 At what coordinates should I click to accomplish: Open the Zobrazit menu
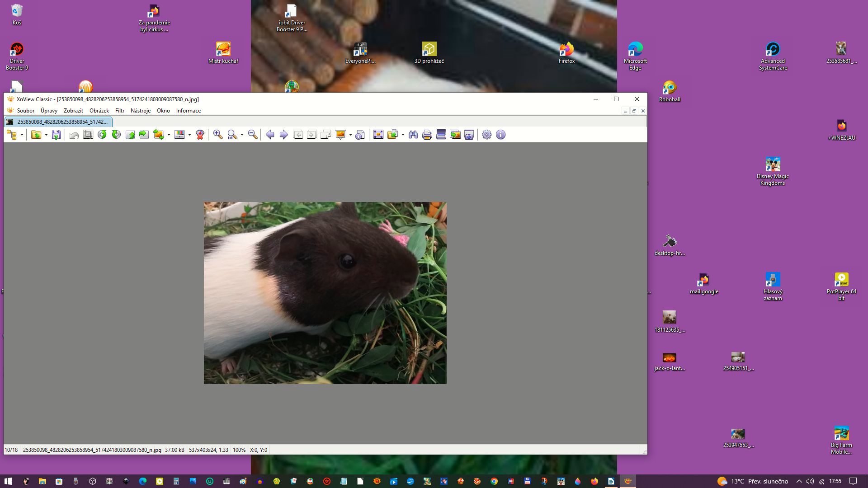73,111
